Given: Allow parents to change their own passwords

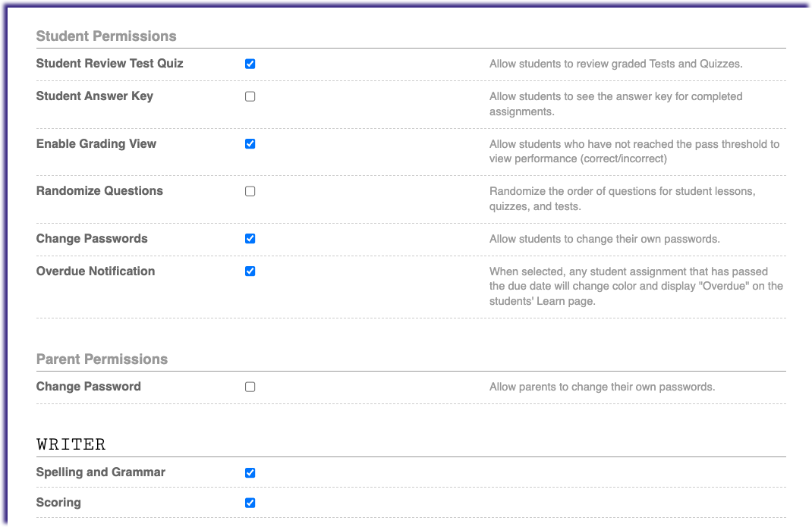Looking at the screenshot, I should (x=250, y=387).
